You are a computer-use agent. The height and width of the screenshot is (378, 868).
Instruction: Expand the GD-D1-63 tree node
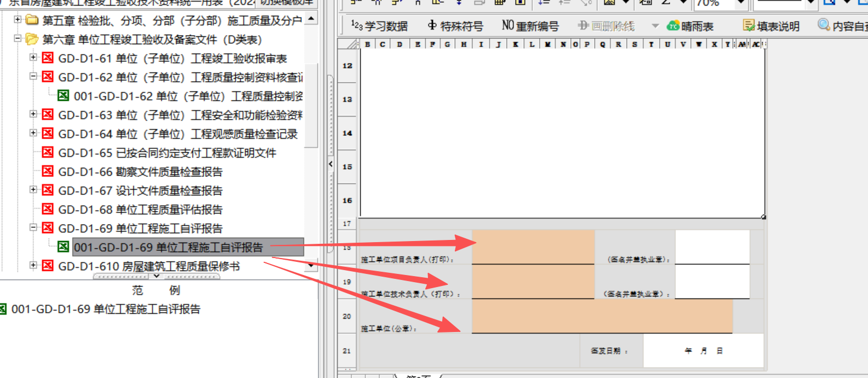(33, 114)
